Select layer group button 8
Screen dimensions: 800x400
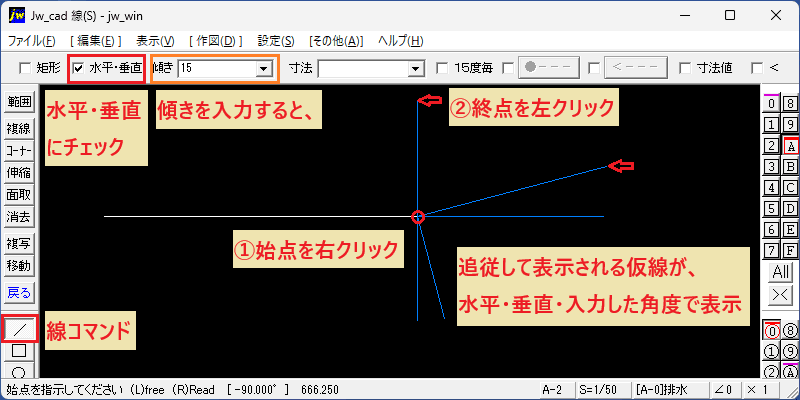click(x=790, y=104)
